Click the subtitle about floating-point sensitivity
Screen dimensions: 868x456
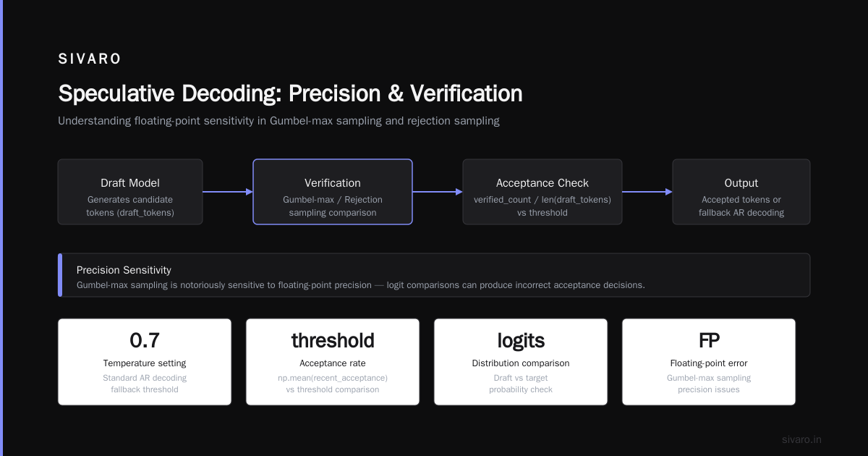tap(278, 121)
